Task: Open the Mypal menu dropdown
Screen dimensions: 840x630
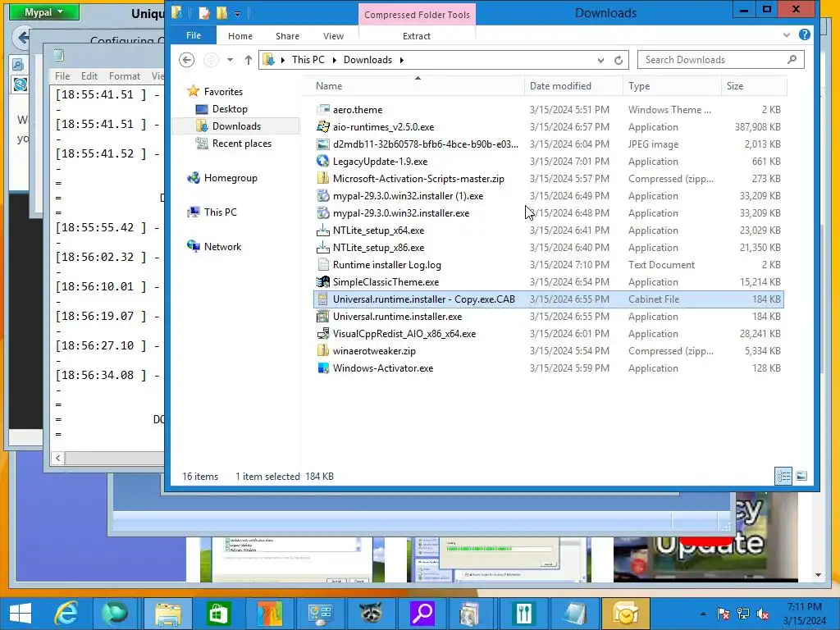Action: 44,12
